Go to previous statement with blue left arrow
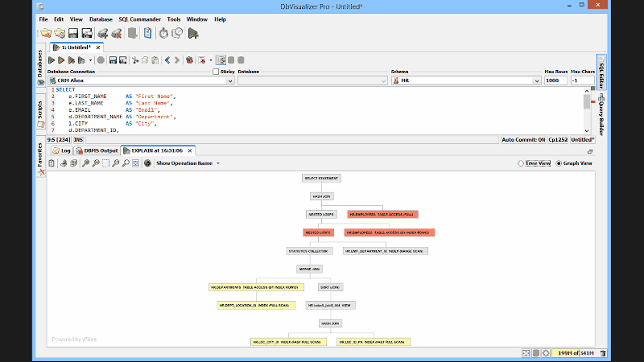The width and height of the screenshot is (644, 362). tap(167, 60)
